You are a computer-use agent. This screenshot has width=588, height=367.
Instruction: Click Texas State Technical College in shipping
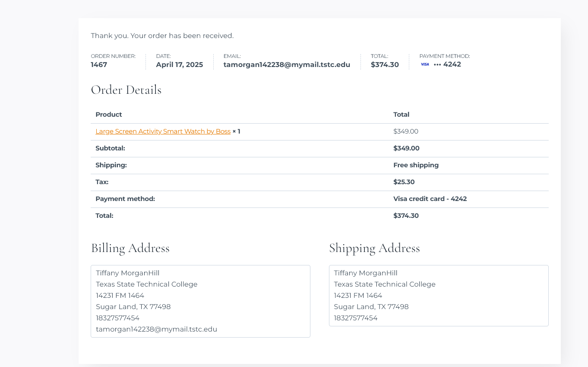385,284
